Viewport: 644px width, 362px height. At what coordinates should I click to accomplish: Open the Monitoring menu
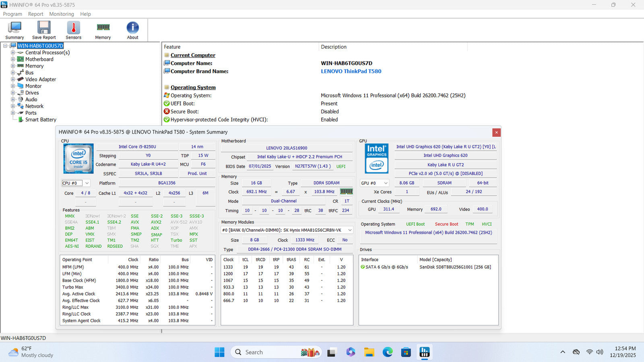[62, 14]
